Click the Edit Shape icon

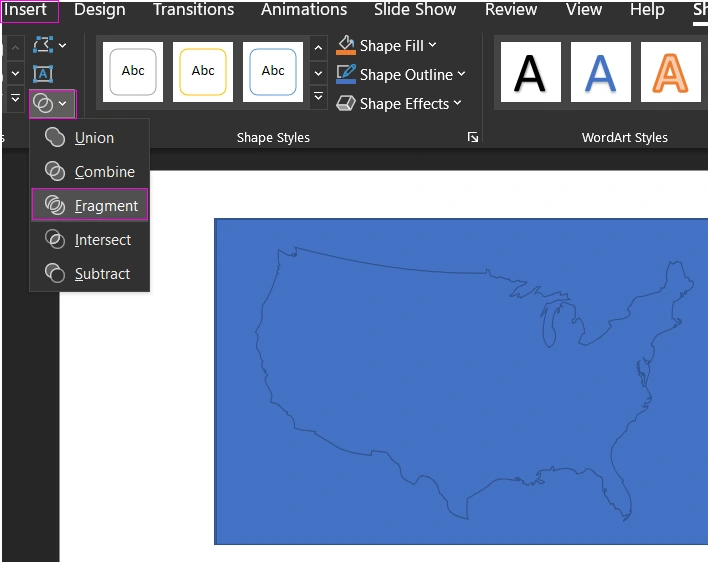43,45
